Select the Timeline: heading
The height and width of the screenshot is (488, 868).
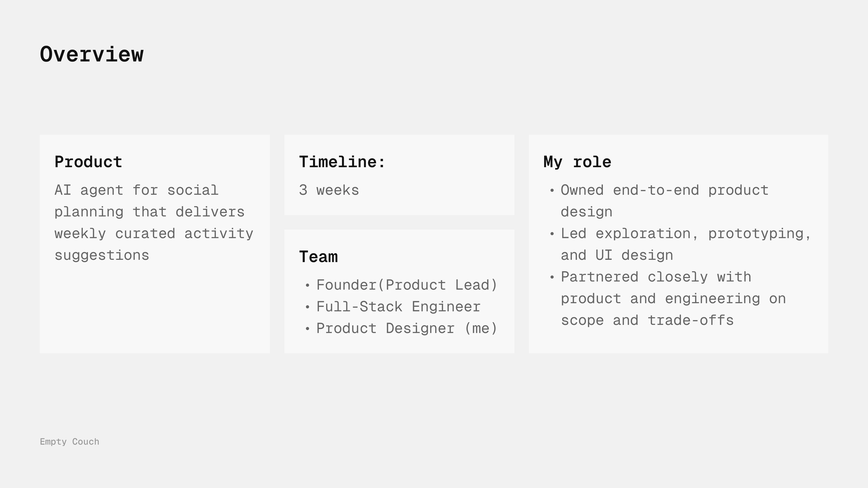(x=342, y=162)
